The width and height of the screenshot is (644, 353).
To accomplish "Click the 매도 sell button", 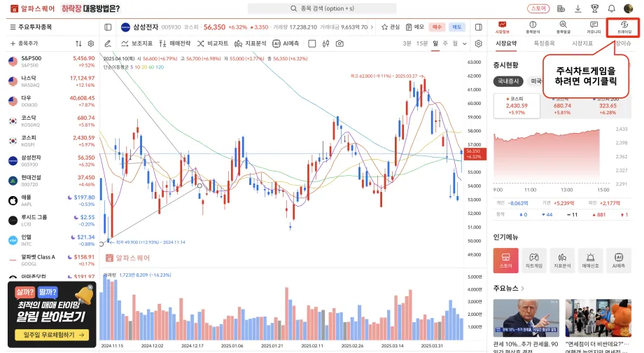I will click(x=456, y=27).
